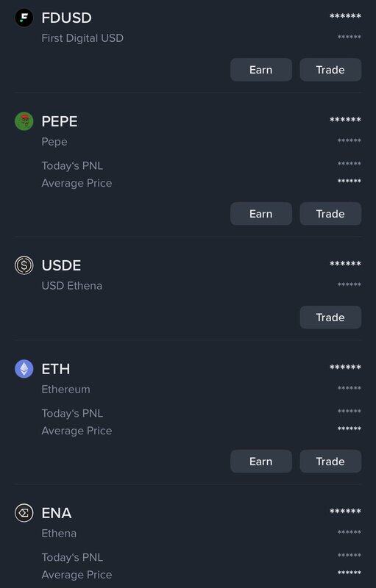Open Earn for FDUSD
This screenshot has height=588, width=376.
[x=261, y=70]
